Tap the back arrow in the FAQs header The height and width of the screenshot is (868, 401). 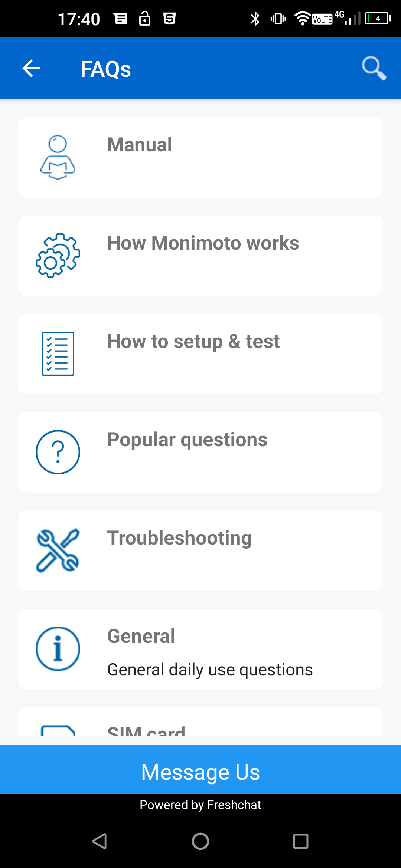point(31,69)
